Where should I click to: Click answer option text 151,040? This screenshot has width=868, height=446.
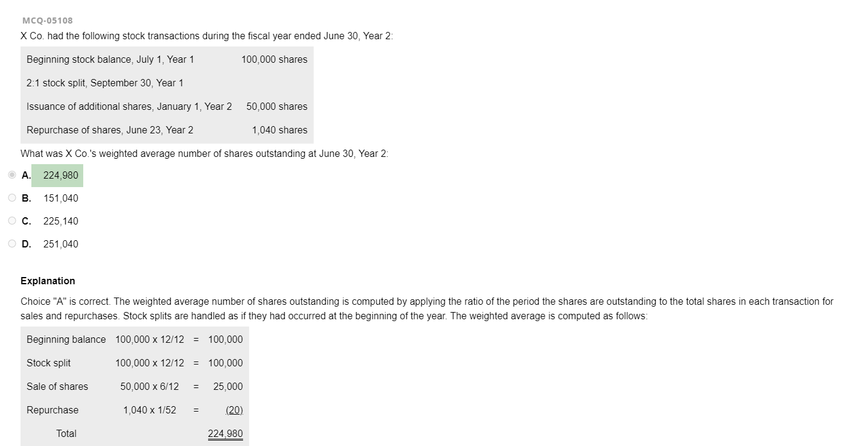(x=60, y=198)
